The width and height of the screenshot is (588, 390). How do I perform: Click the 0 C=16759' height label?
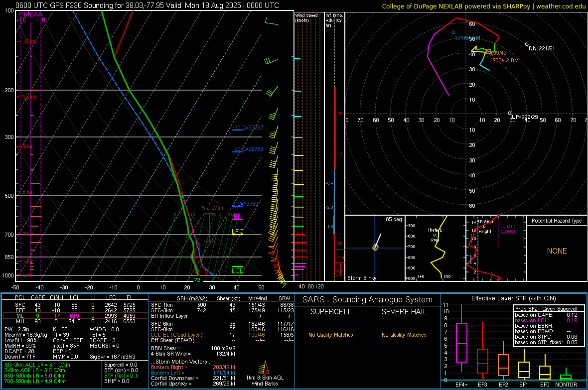click(246, 204)
